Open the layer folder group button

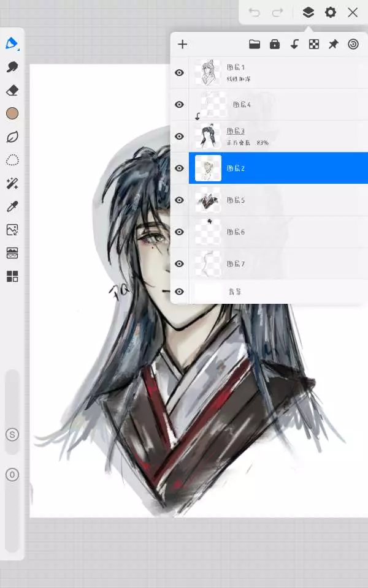(255, 44)
